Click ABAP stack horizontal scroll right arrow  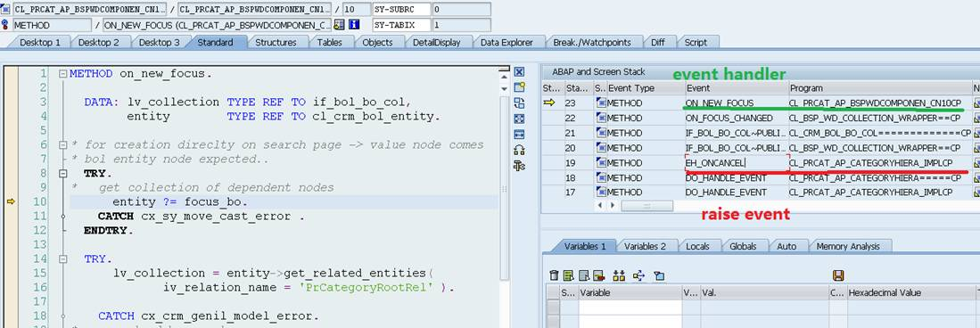pos(613,205)
